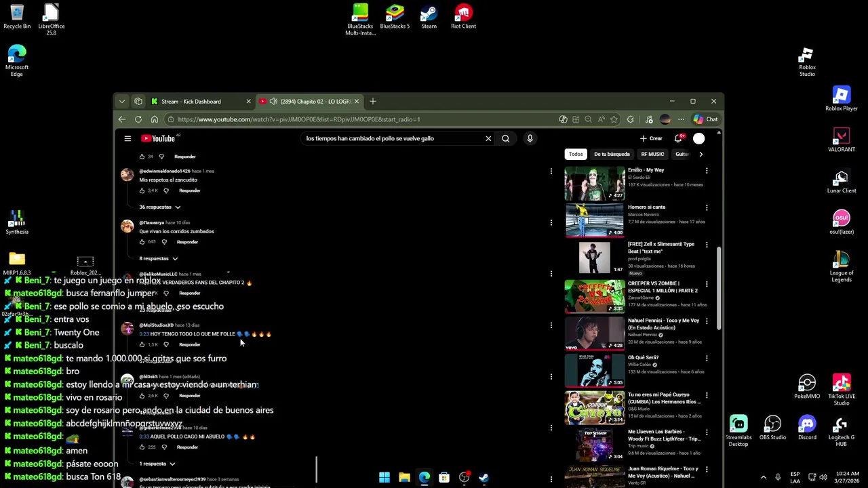This screenshot has height=488, width=868.
Task: Select the Todos filter chip
Action: [576, 155]
